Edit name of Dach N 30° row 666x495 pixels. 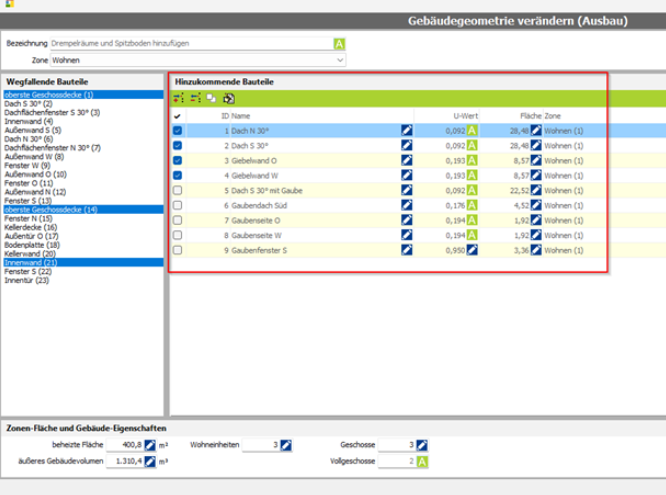pos(406,130)
